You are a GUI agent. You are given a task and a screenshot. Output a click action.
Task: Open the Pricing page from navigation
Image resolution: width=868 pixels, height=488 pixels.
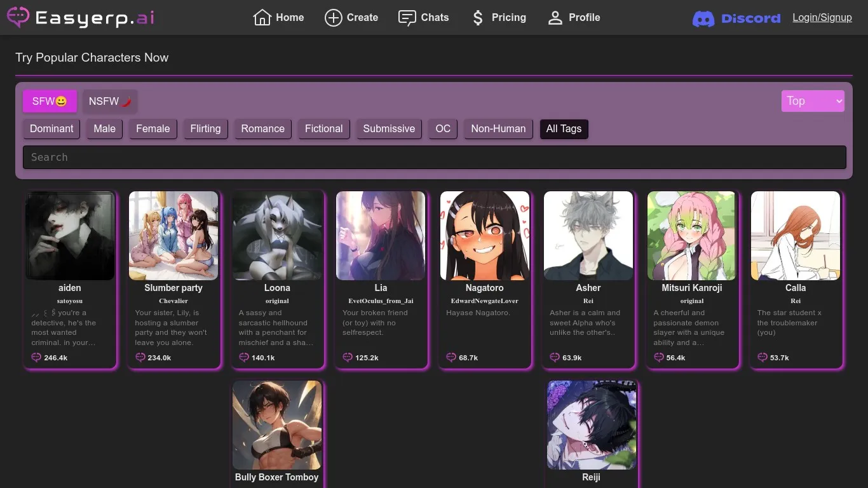[508, 18]
